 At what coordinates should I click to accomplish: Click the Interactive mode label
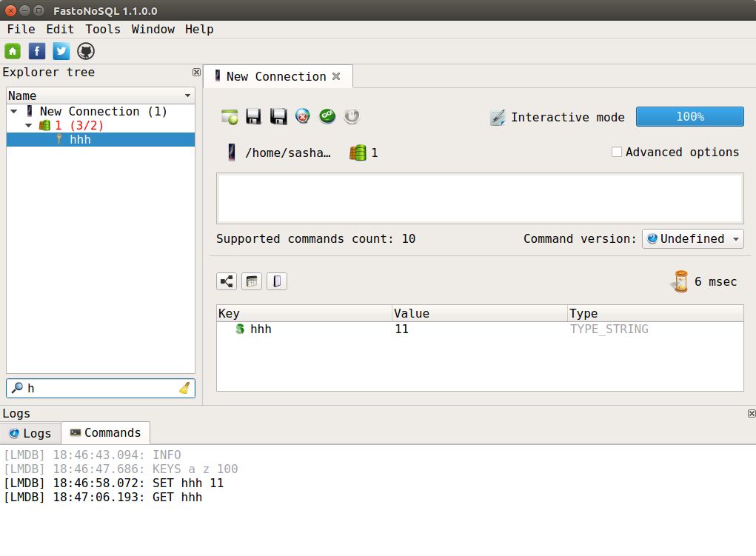pyautogui.click(x=568, y=117)
